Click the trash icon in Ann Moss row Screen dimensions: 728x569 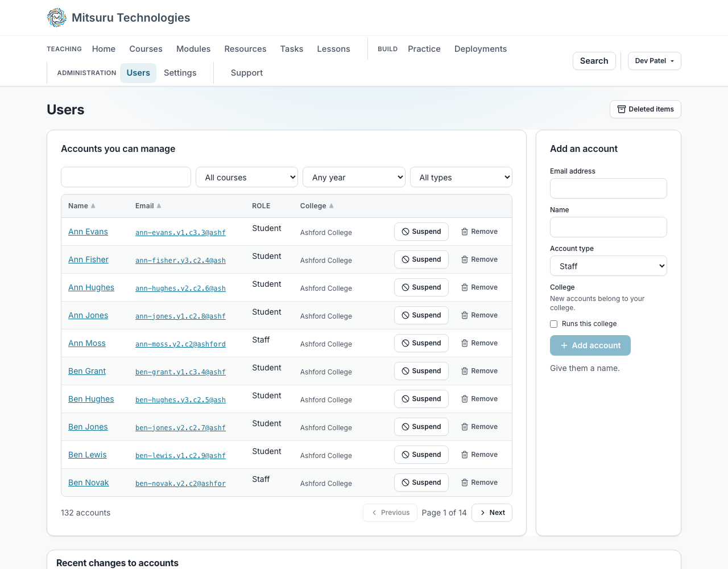tap(465, 343)
